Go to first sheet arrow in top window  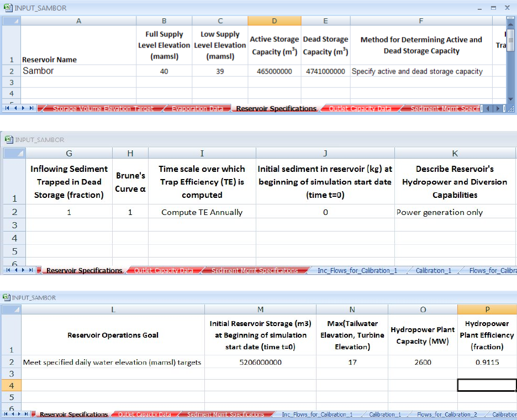pos(7,108)
